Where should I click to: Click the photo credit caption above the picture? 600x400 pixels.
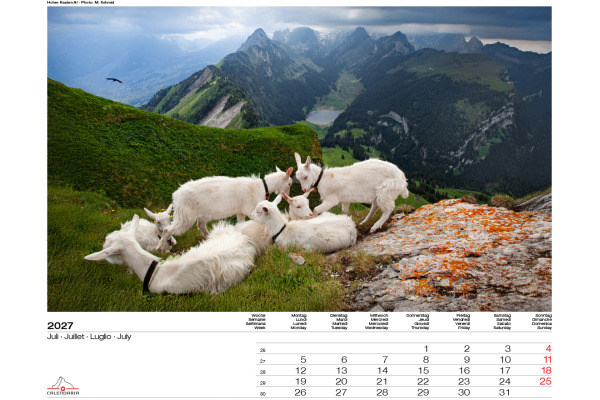(80, 2)
